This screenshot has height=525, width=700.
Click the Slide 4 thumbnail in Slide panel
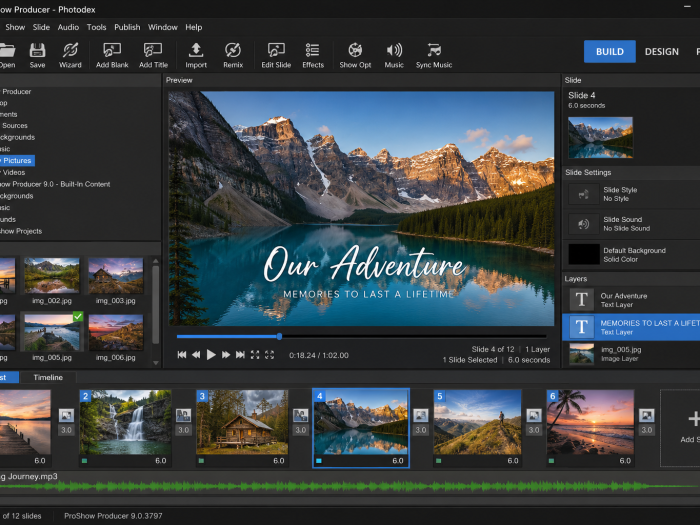tap(600, 137)
